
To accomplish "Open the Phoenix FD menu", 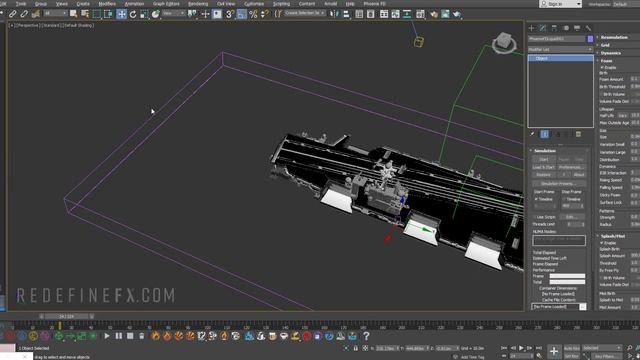I will tap(374, 4).
